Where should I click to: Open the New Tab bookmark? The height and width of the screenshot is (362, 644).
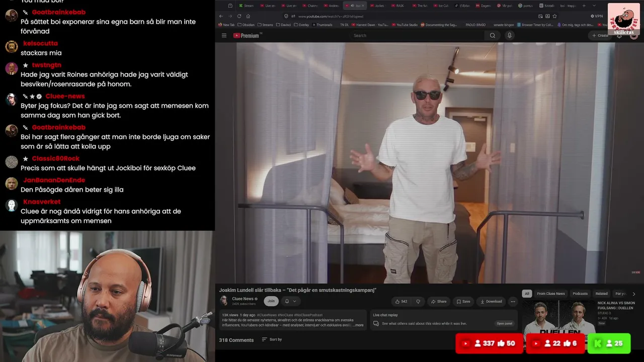point(226,25)
